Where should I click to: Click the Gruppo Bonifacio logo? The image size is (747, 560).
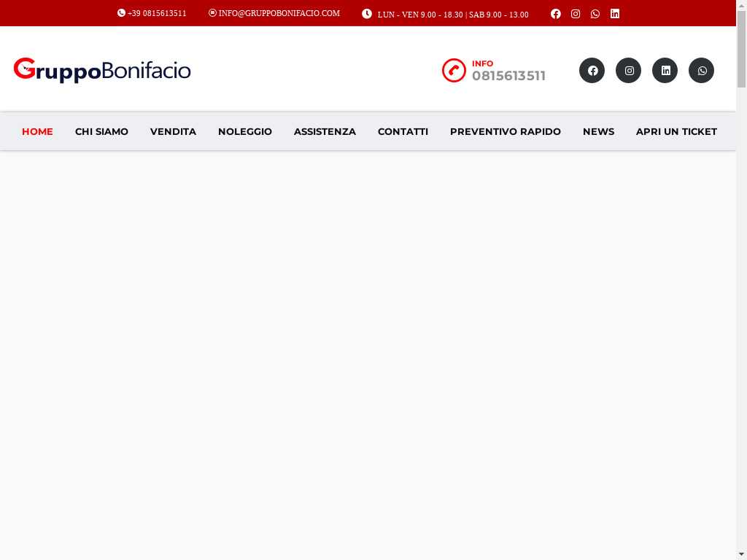tap(102, 71)
